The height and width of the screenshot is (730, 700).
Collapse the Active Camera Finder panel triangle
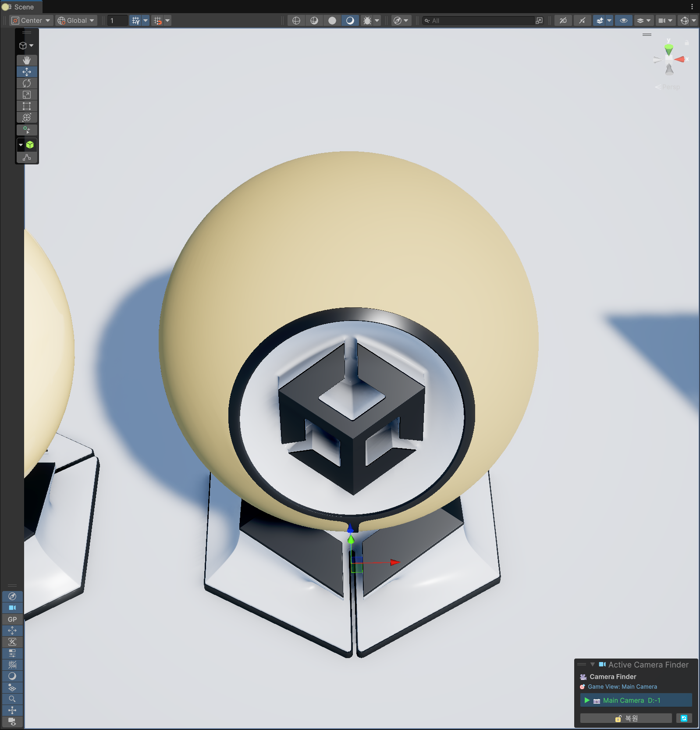593,665
